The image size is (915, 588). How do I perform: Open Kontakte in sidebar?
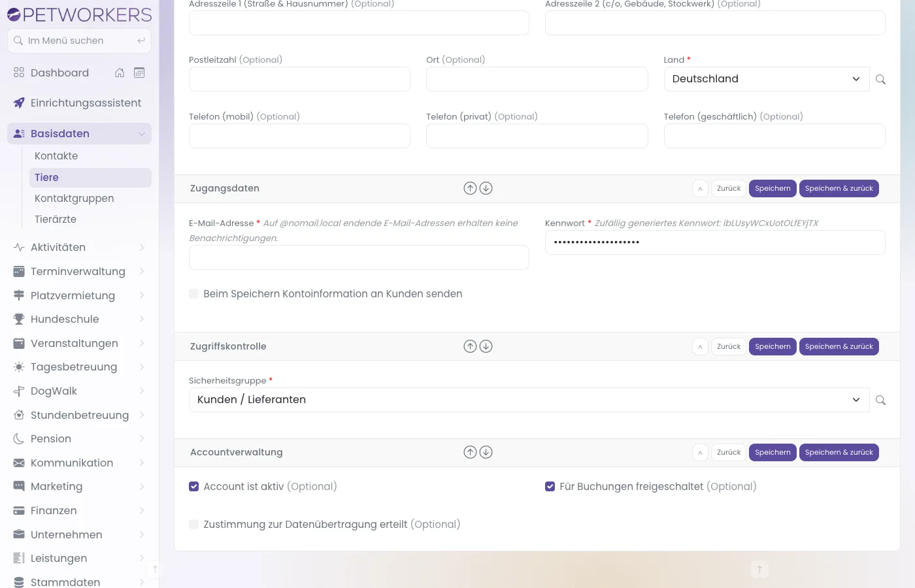tap(90, 155)
